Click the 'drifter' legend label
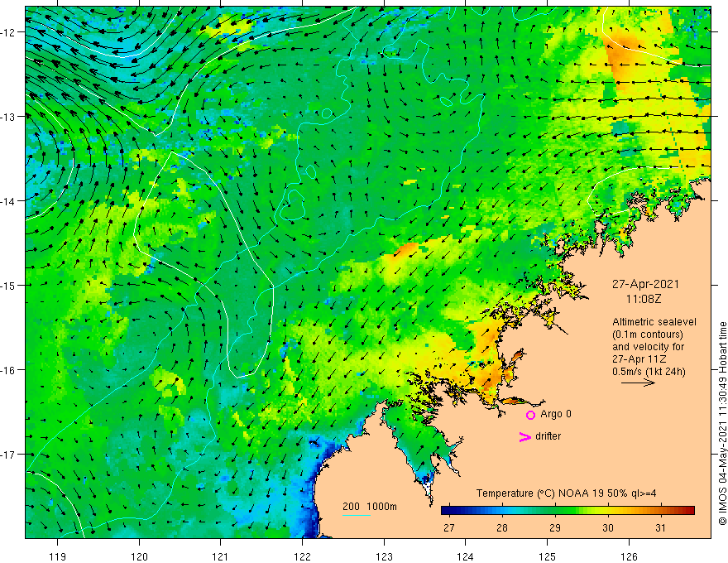The image size is (728, 563). (x=548, y=436)
